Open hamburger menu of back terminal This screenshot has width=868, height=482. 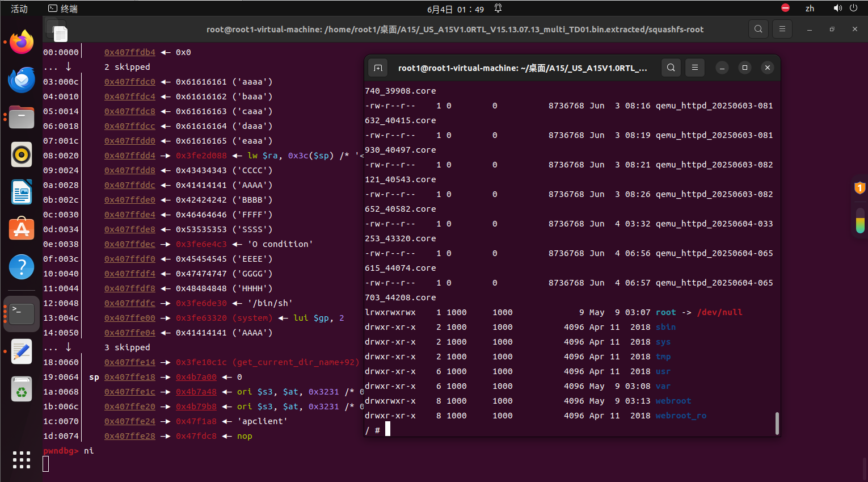click(782, 29)
